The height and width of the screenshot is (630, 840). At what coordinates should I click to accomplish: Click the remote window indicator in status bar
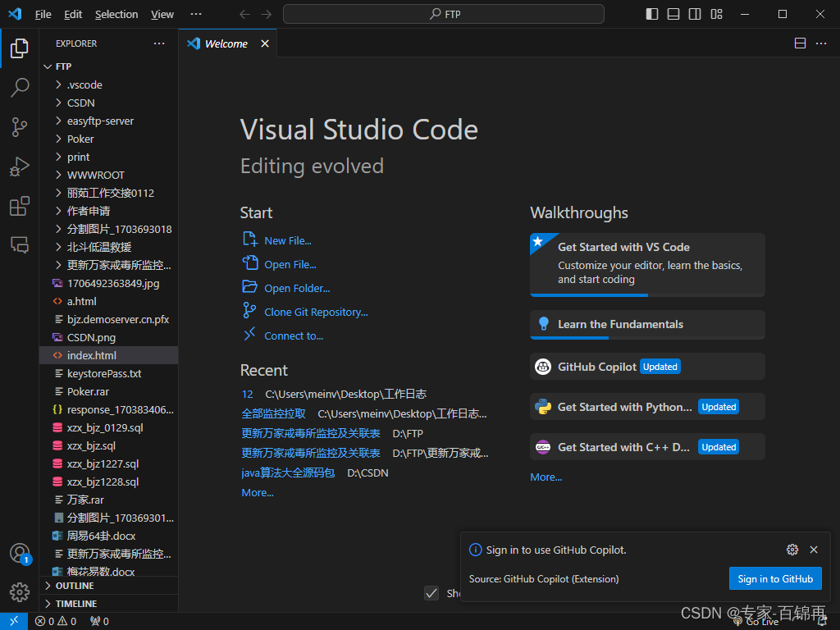click(x=13, y=621)
